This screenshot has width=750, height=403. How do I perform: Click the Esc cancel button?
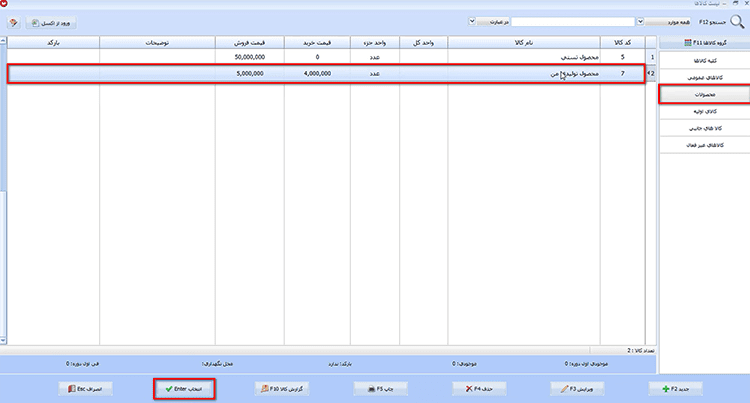tap(86, 389)
